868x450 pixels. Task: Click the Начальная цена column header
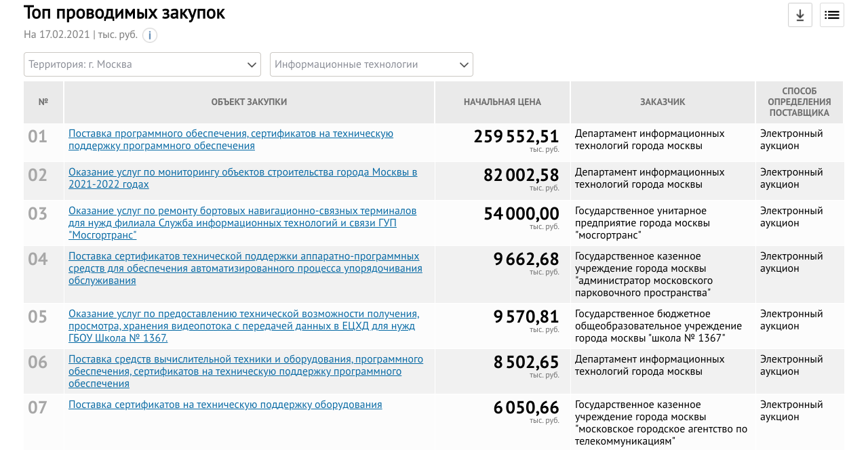click(x=502, y=102)
